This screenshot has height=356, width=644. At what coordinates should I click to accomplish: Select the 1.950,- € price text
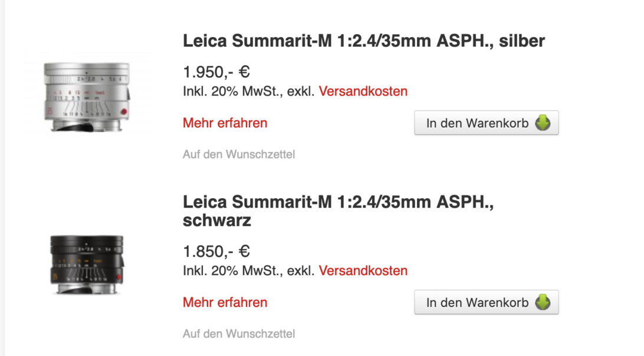click(x=216, y=72)
